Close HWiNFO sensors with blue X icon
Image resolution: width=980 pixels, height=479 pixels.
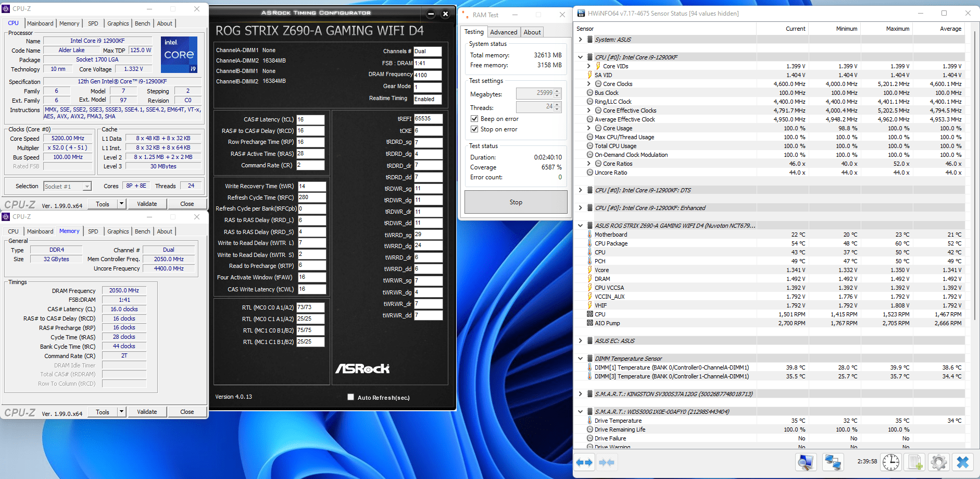963,462
